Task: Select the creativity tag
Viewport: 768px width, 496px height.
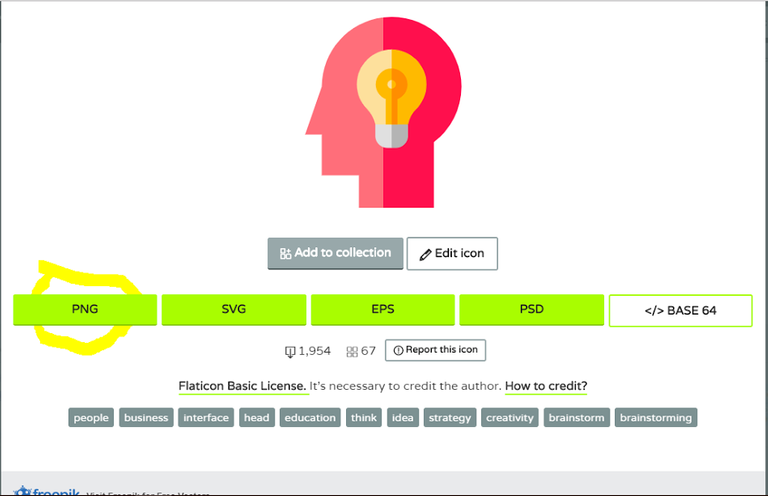Action: (x=509, y=418)
